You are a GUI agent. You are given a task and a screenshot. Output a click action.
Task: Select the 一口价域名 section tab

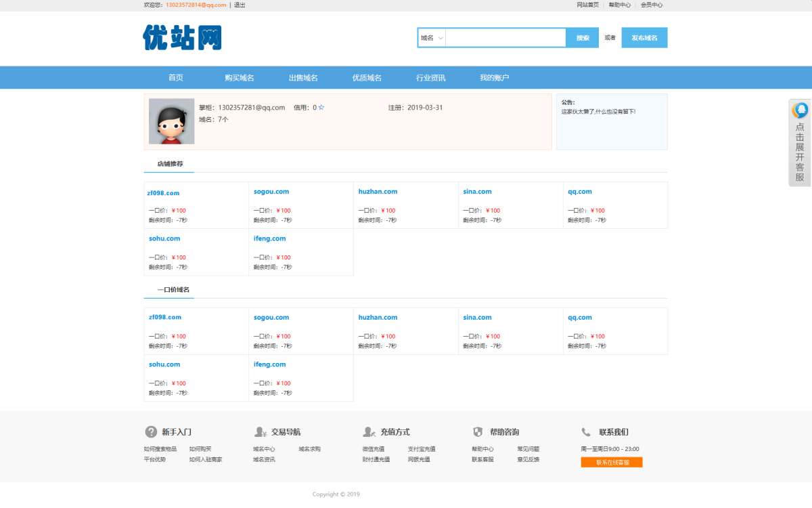click(173, 290)
